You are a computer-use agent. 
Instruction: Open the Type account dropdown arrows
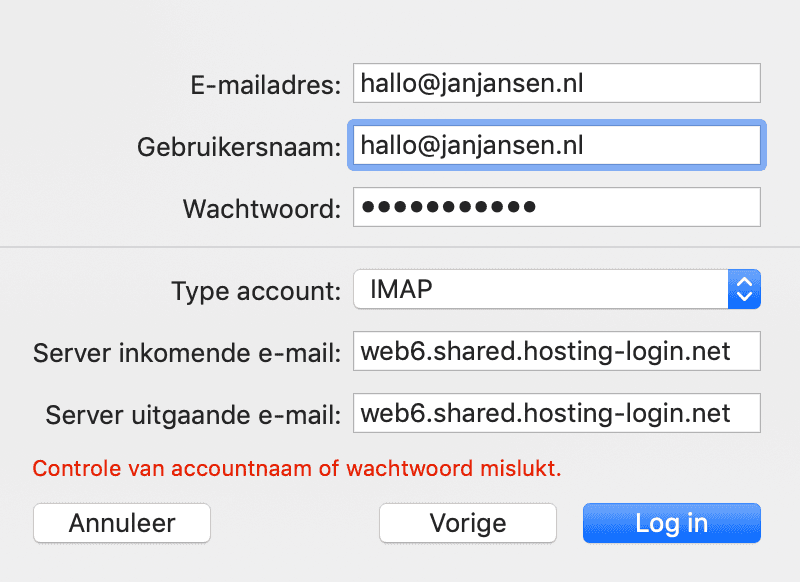coord(743,290)
